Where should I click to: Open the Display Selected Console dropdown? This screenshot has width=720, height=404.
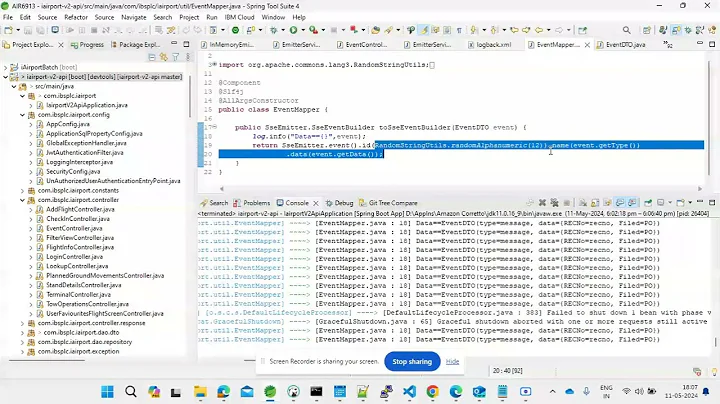click(x=669, y=202)
